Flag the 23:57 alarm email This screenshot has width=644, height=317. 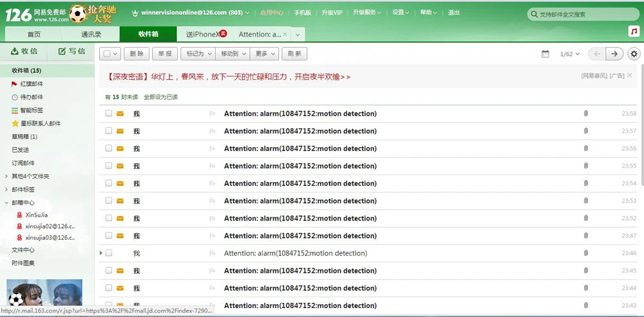[213, 131]
